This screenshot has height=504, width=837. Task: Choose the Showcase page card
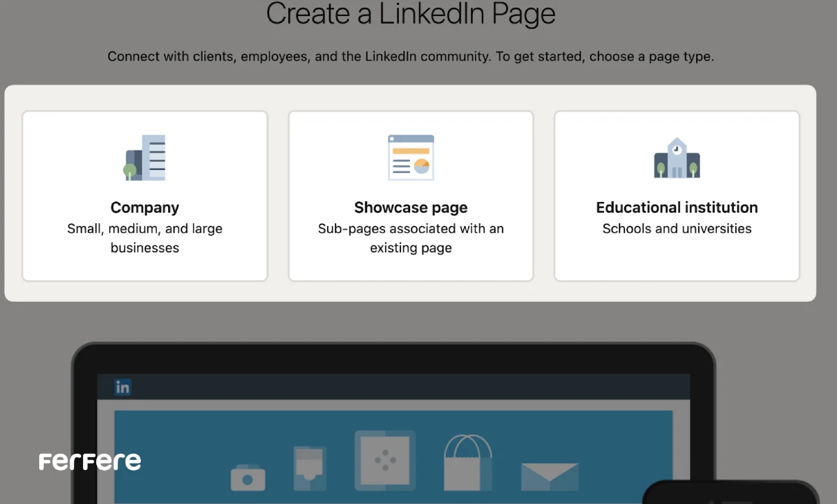[x=411, y=196]
